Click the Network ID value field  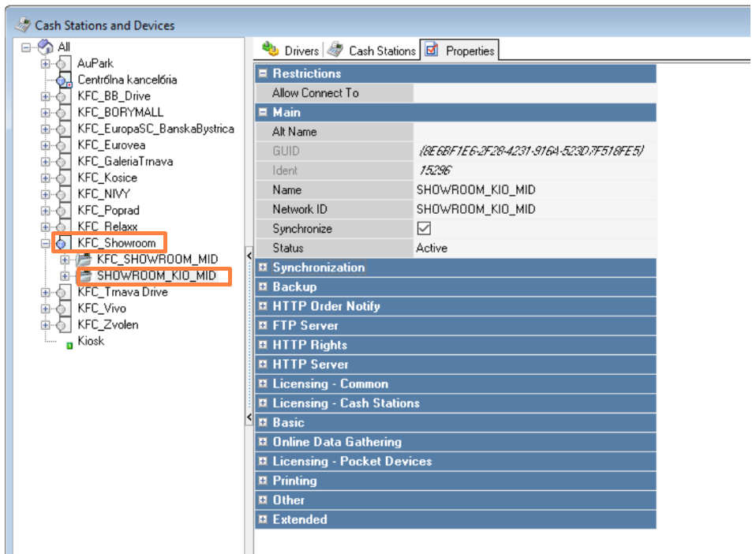[x=535, y=209]
